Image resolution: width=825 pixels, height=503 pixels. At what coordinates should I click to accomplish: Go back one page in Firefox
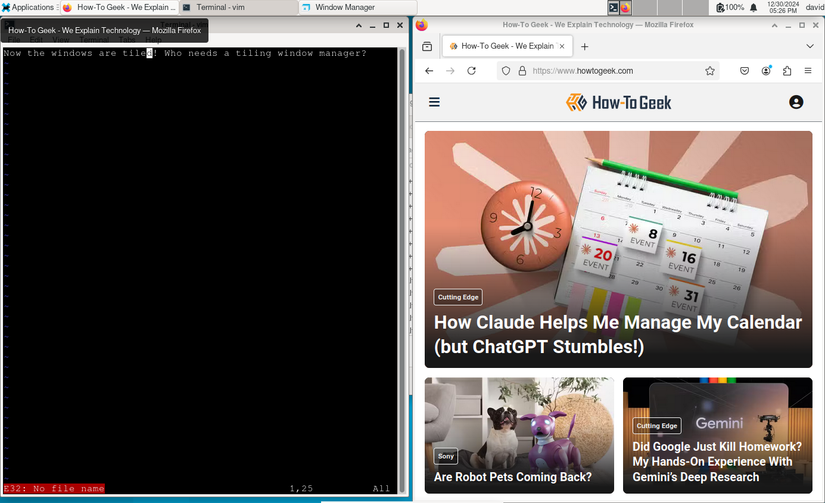pyautogui.click(x=429, y=71)
